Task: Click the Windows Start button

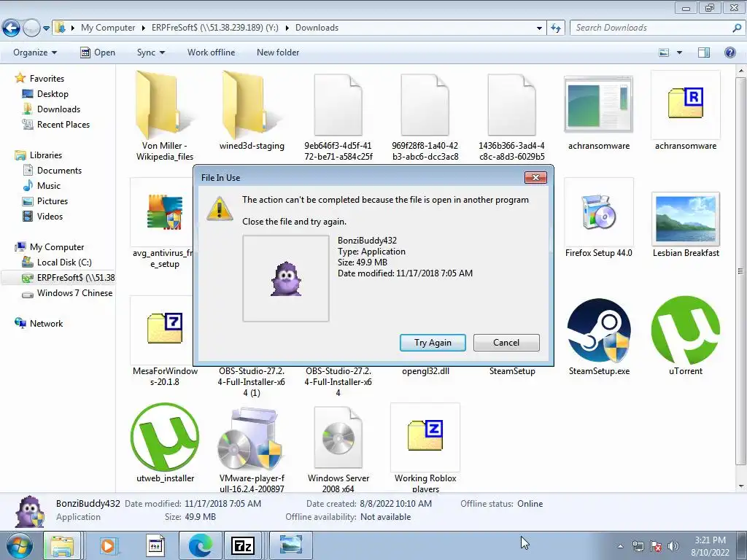Action: 19,545
